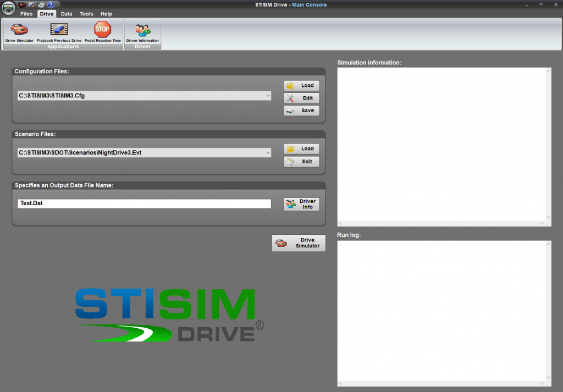
Task: Load a configuration file
Action: click(302, 85)
